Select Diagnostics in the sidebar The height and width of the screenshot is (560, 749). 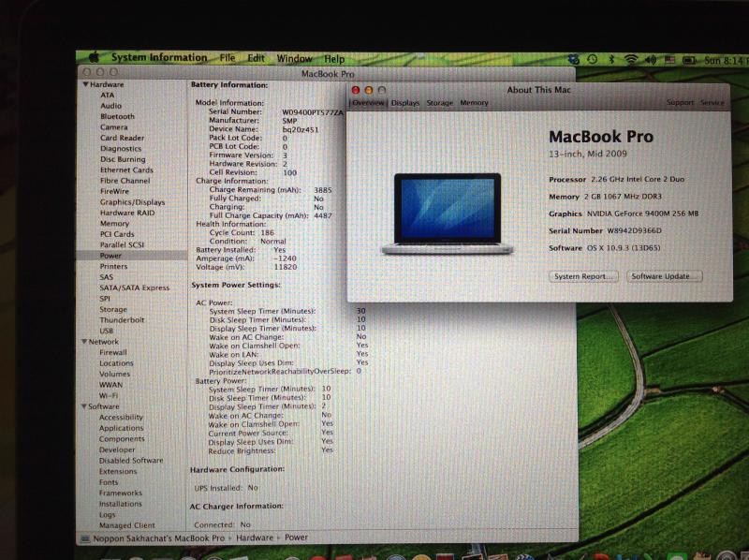(121, 149)
